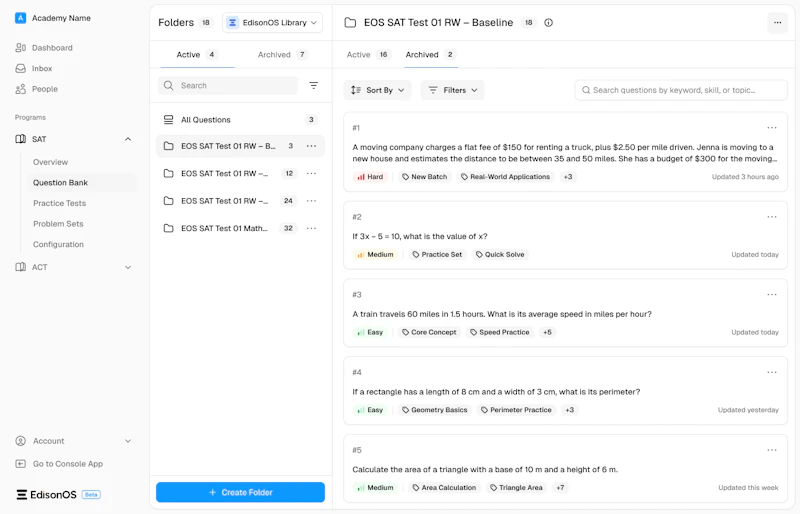Click the Core Concept tag
Image resolution: width=800 pixels, height=514 pixels.
pos(429,332)
